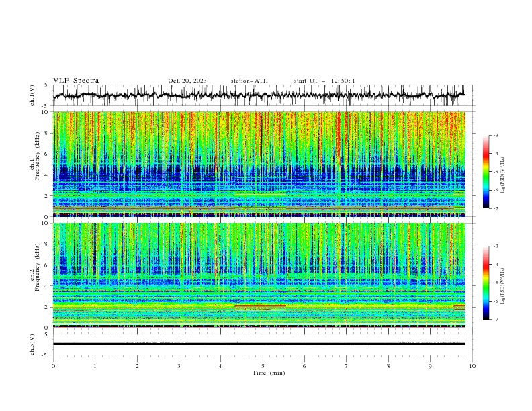Click time axis tick label '7'

347,366
